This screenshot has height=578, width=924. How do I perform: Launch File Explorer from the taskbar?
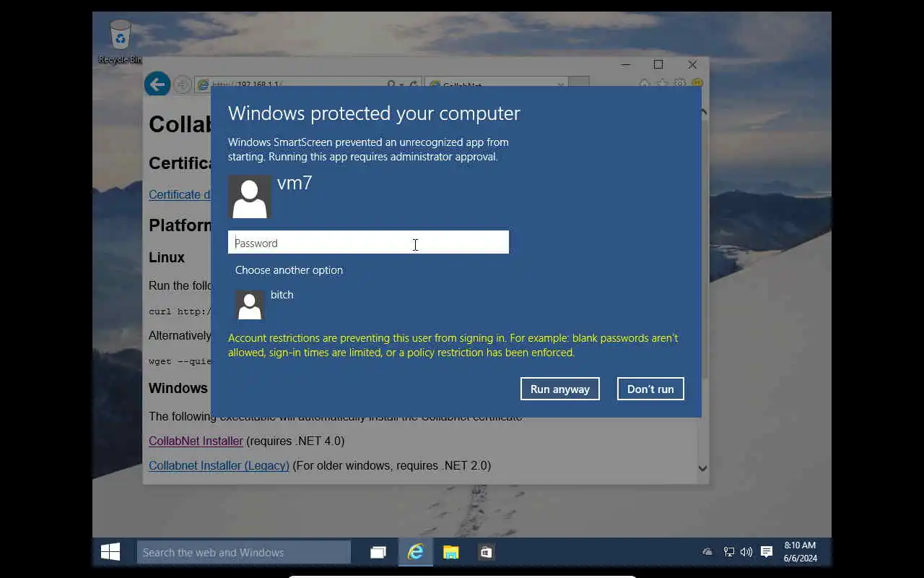click(451, 552)
